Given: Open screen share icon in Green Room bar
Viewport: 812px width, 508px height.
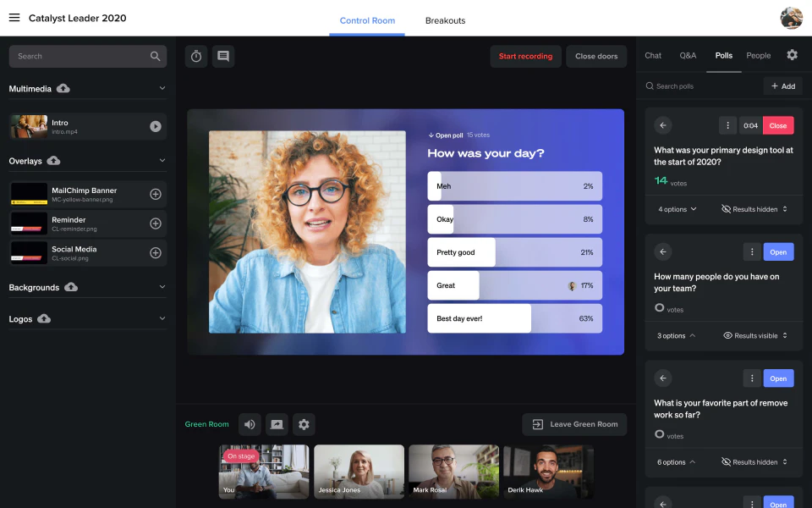Looking at the screenshot, I should [x=277, y=423].
